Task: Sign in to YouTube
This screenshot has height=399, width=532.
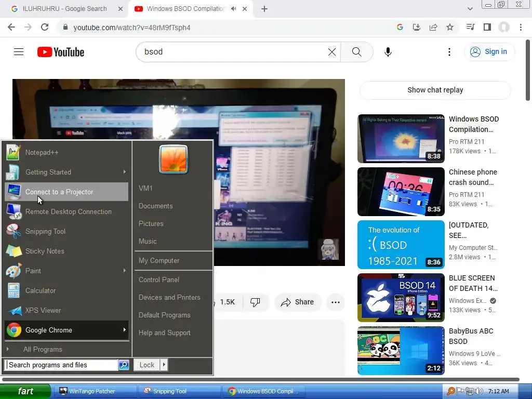Action: pyautogui.click(x=488, y=51)
